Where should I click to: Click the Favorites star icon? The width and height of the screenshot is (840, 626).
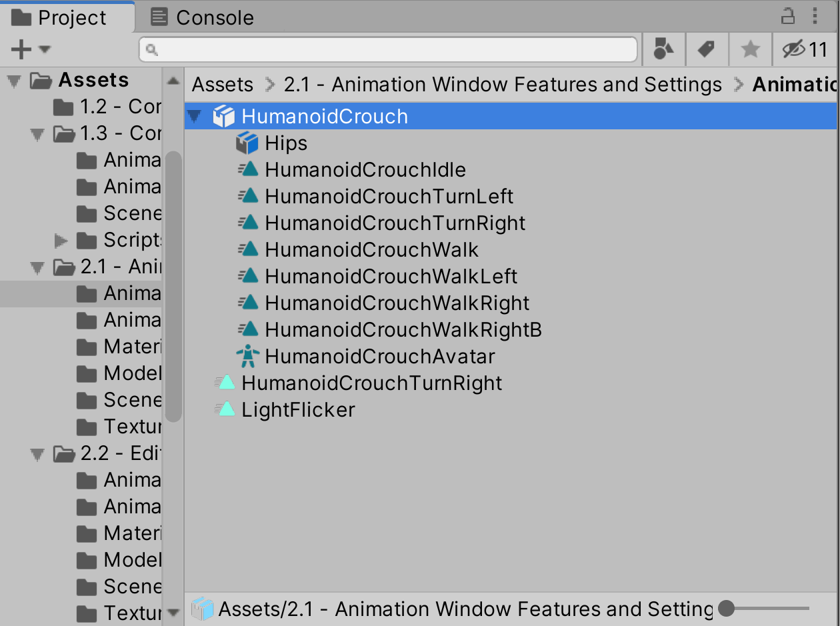tap(750, 49)
